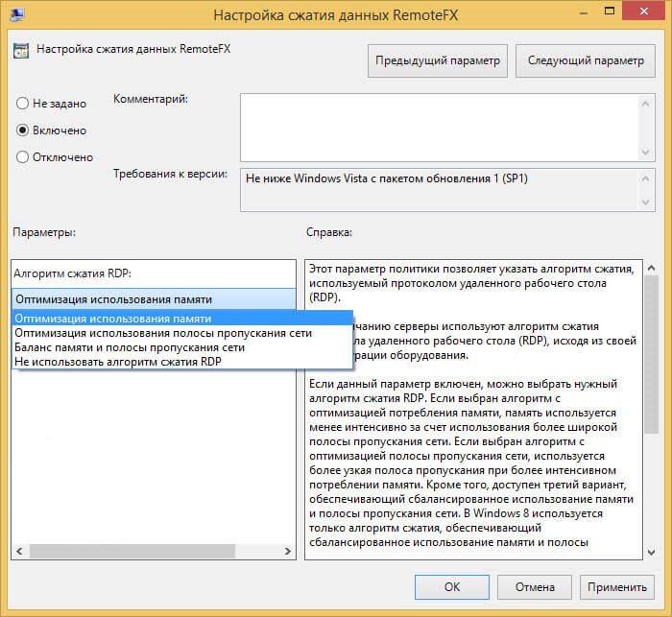This screenshot has width=672, height=617.
Task: Click version requirements scroll down arrow
Action: click(646, 202)
